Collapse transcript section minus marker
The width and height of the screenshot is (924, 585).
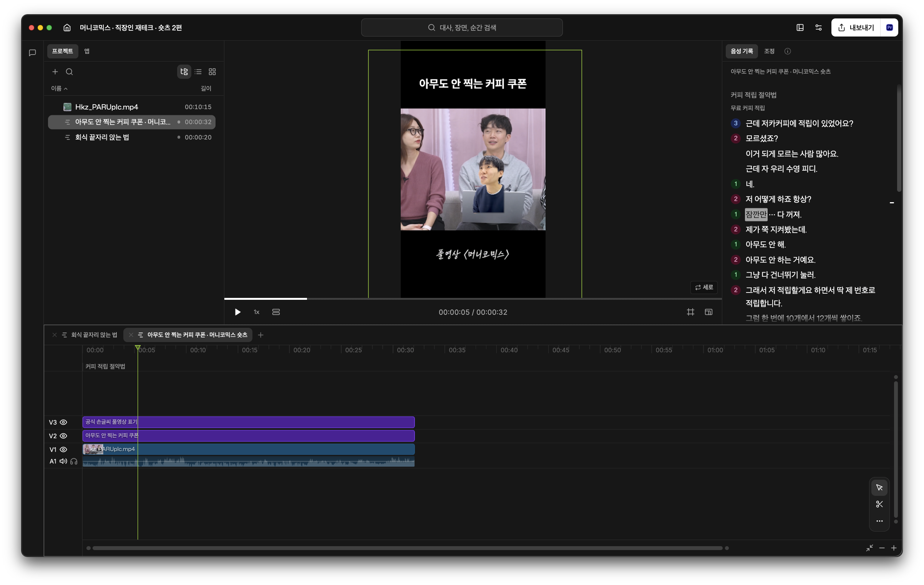(892, 203)
